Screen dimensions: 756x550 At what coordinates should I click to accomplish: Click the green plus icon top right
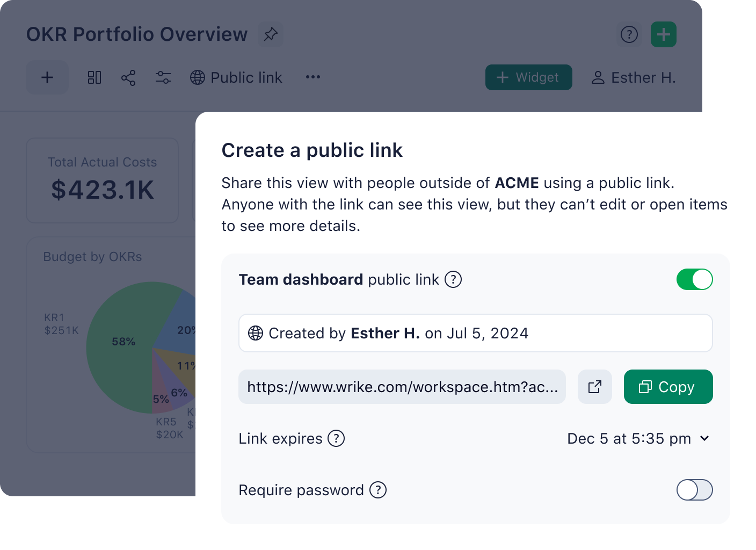(663, 34)
